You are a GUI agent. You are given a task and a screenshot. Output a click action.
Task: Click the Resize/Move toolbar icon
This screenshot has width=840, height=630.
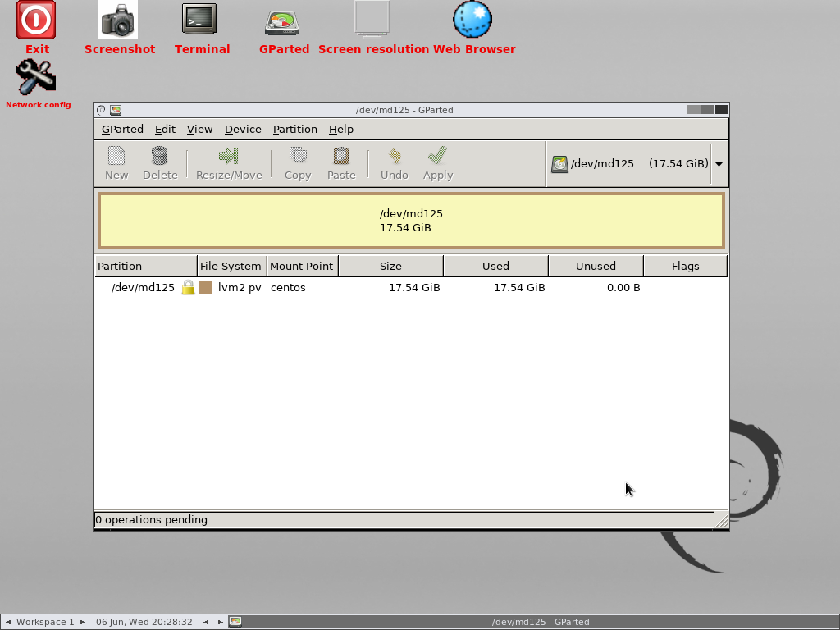[229, 156]
